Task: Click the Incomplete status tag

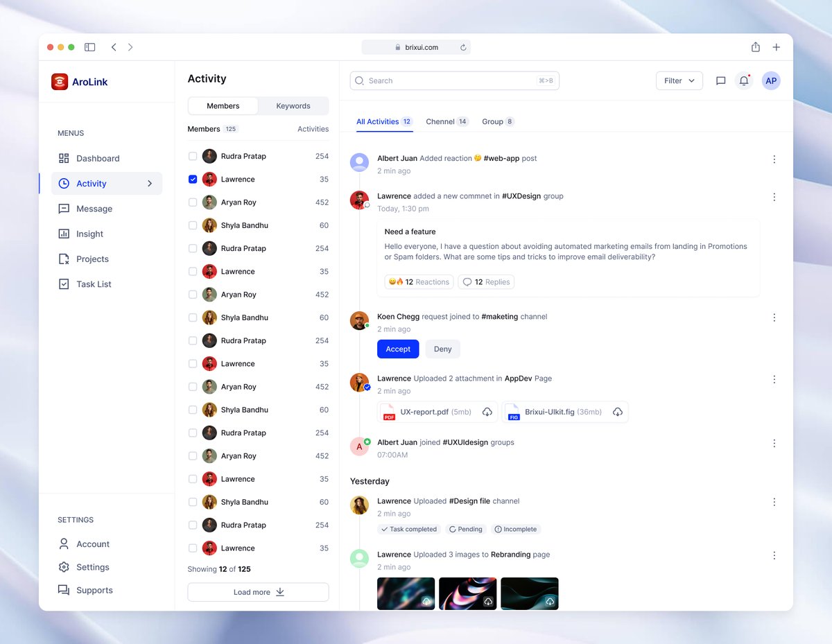Action: (x=515, y=529)
